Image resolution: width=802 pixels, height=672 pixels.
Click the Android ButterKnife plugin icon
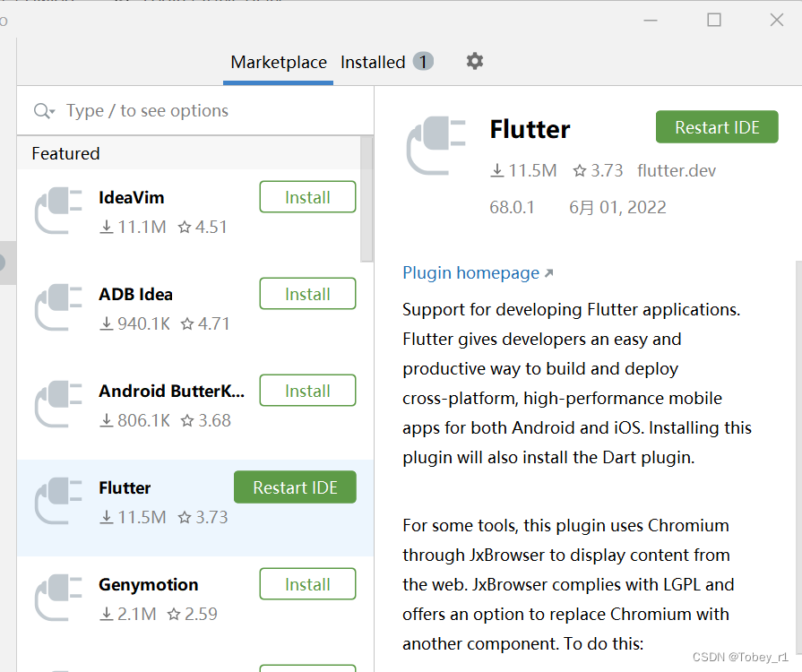pos(58,404)
